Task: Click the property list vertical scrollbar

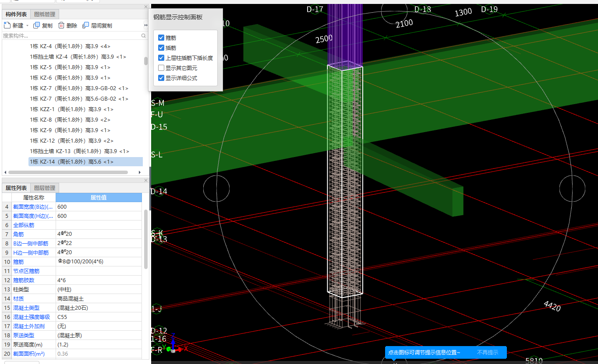Action: (146, 239)
